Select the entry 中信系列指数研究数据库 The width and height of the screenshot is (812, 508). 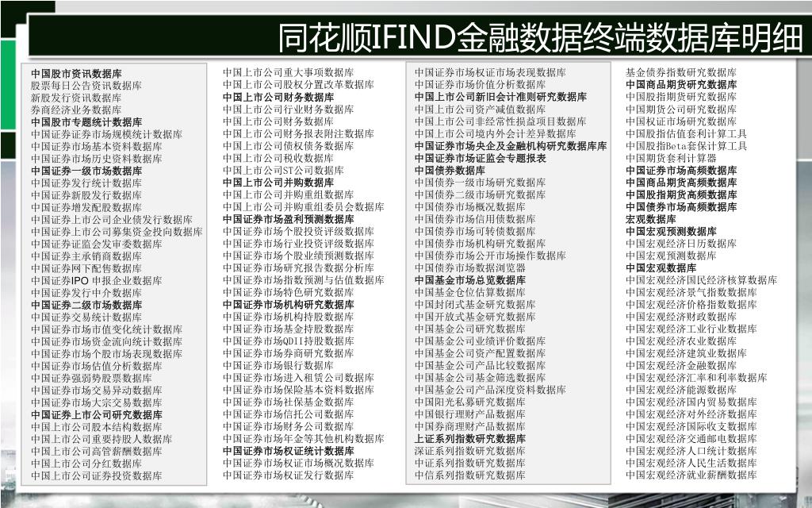coord(469,475)
